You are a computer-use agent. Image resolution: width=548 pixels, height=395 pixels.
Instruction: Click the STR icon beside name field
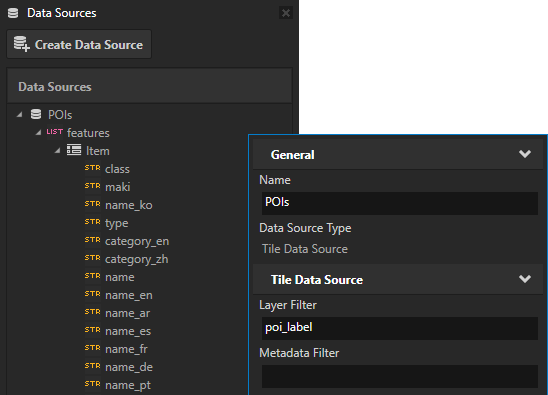pos(93,276)
